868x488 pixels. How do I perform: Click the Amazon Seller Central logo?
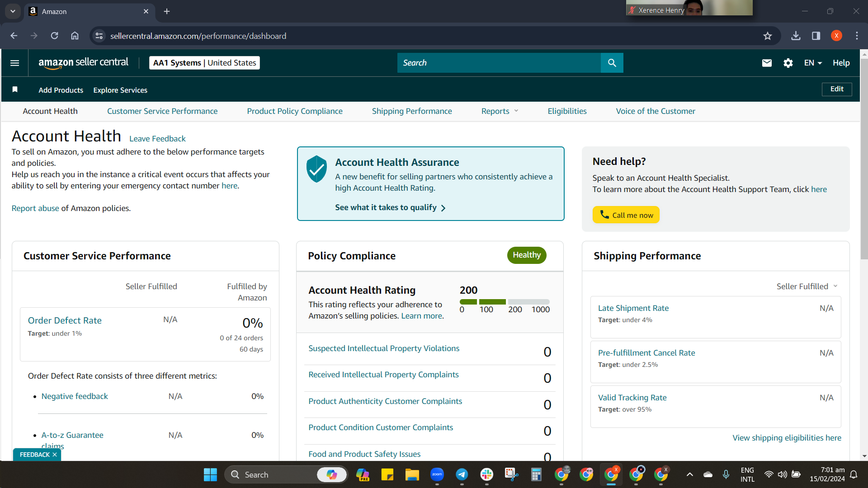pyautogui.click(x=83, y=63)
